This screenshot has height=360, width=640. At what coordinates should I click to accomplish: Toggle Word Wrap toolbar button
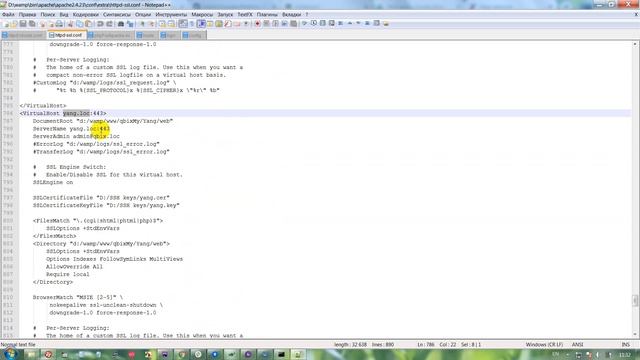(183, 24)
